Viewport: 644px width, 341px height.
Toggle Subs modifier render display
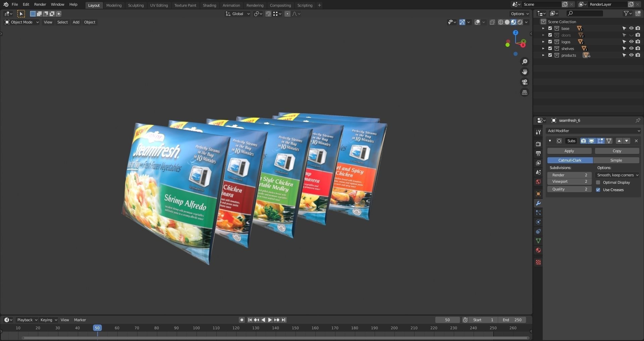click(584, 141)
